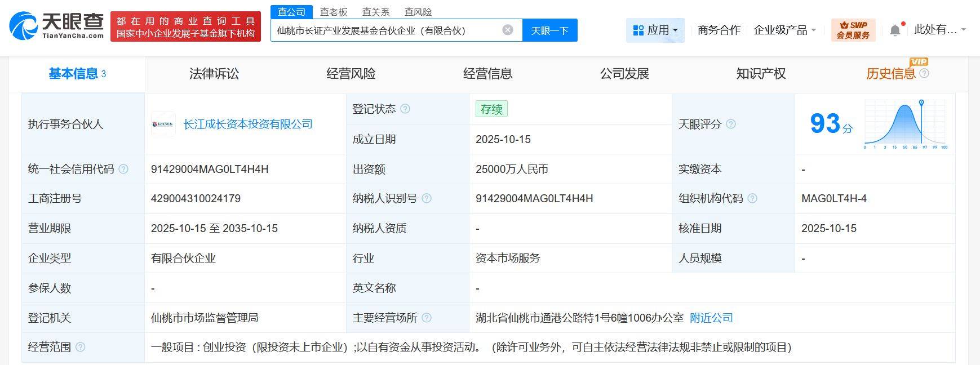Click the SVIP member service badge

pyautogui.click(x=853, y=30)
